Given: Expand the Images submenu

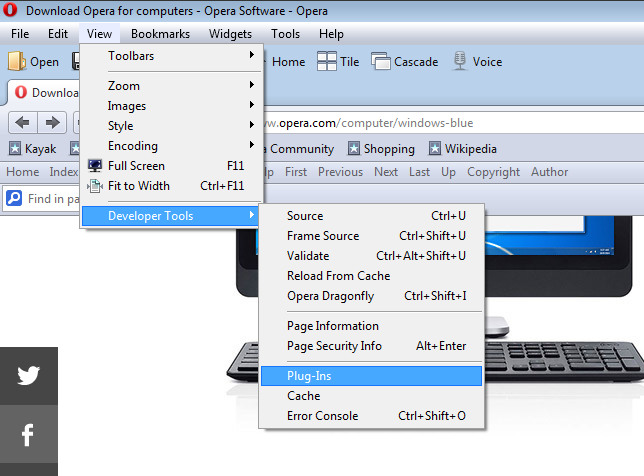Looking at the screenshot, I should point(172,106).
